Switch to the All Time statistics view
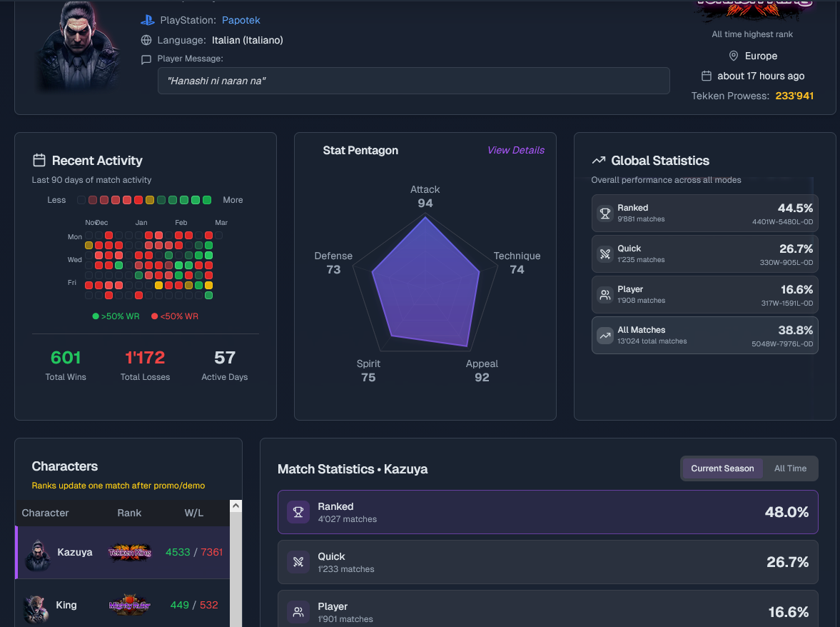This screenshot has height=627, width=840. [x=790, y=468]
